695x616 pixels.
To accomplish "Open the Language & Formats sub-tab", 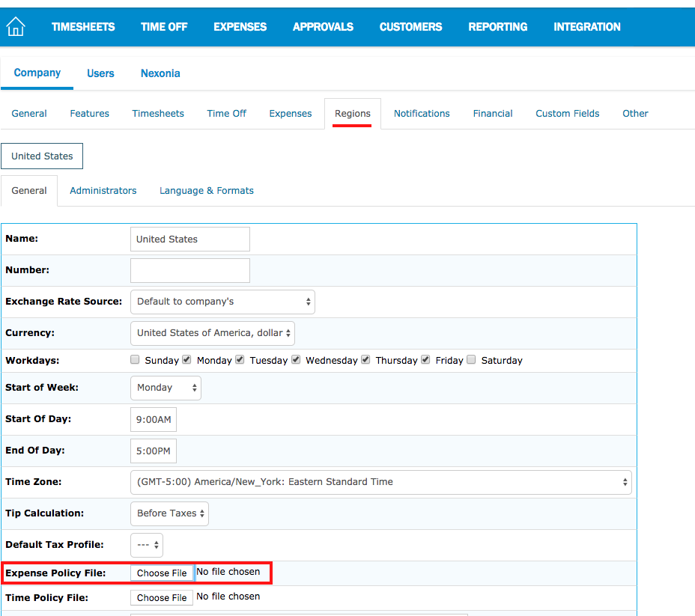I will pos(207,191).
